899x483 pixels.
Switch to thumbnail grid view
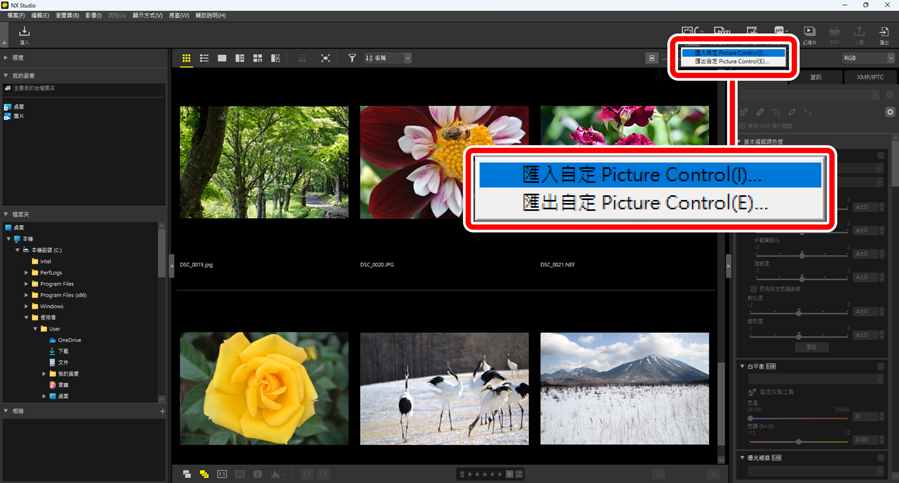(x=187, y=59)
